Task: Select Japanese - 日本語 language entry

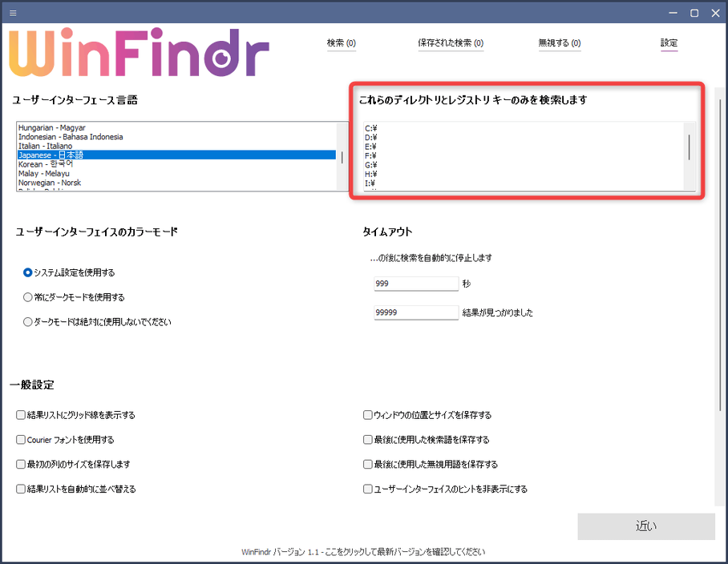Action: [176, 155]
